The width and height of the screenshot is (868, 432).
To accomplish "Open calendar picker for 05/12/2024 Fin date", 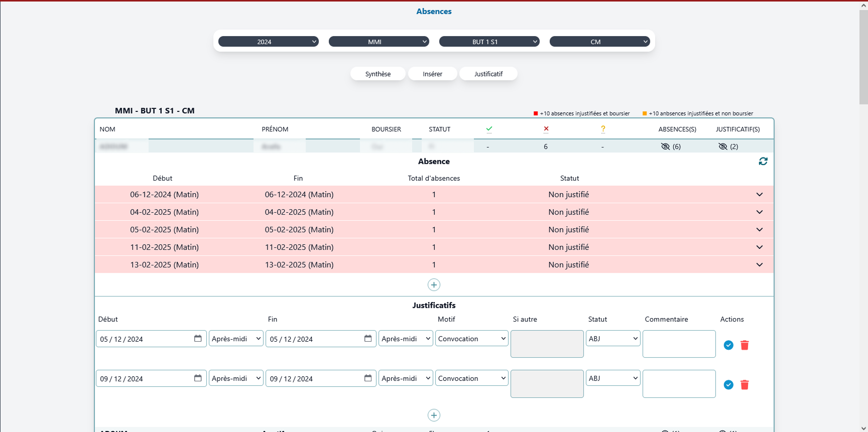I will point(368,339).
